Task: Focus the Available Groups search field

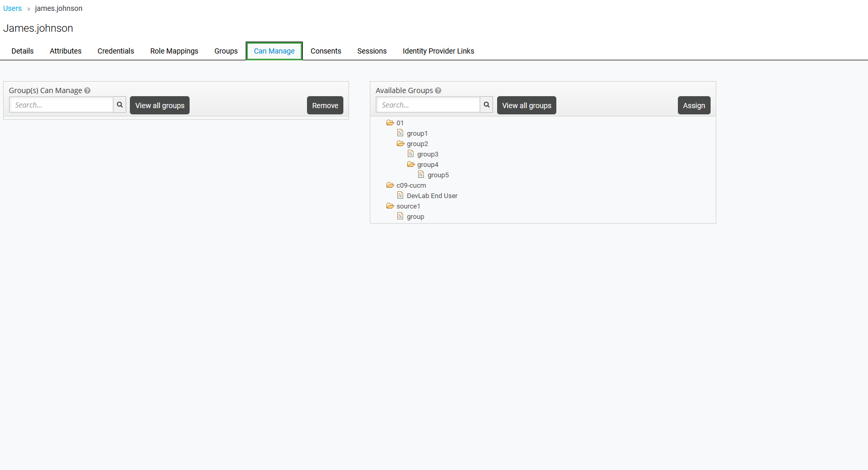Action: [428, 105]
